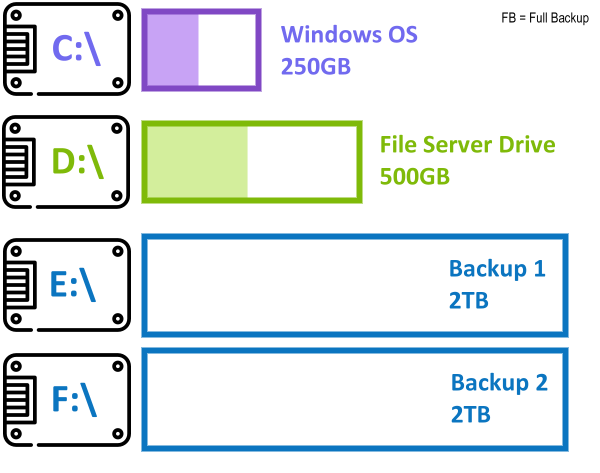
Task: Click the "Backup 1" label
Action: (x=497, y=268)
